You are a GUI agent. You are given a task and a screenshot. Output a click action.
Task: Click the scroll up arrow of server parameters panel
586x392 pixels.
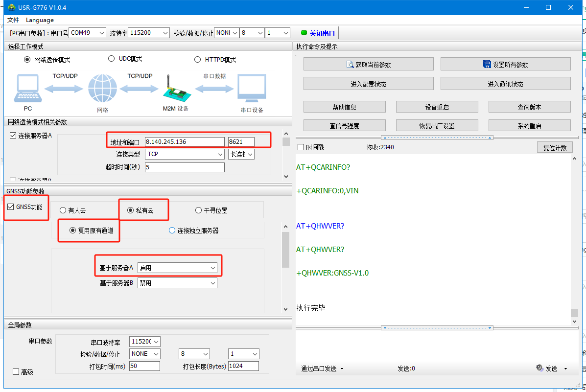point(286,134)
